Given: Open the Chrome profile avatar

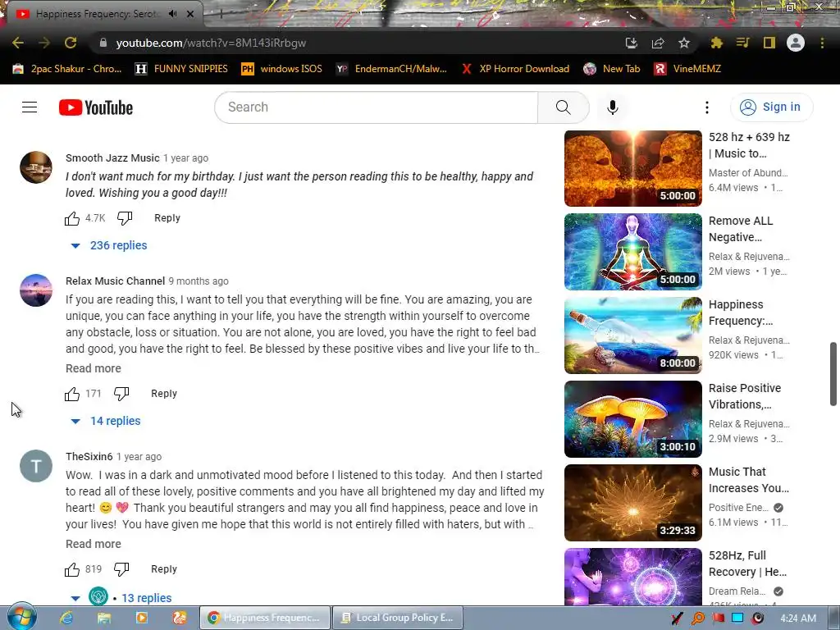Looking at the screenshot, I should (x=796, y=43).
